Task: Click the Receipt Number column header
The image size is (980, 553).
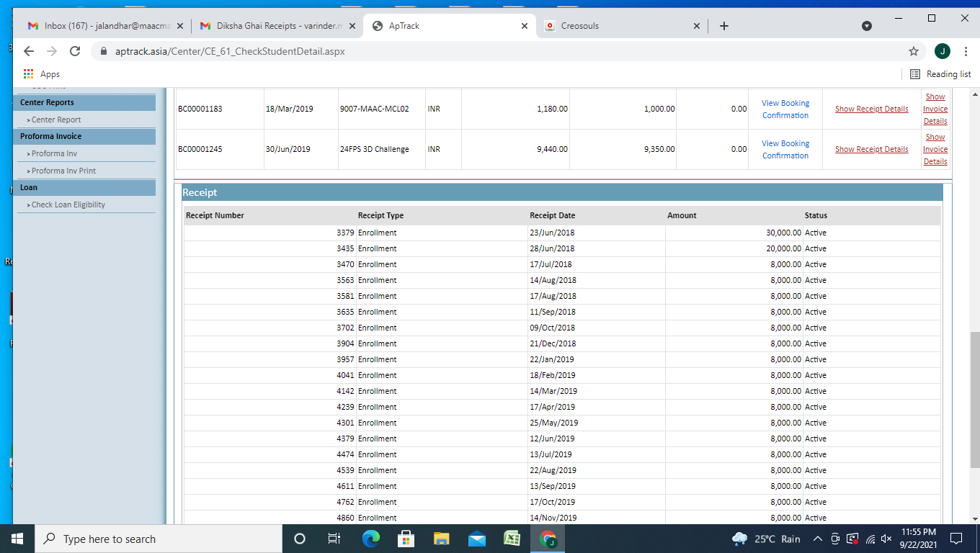Action: (215, 215)
